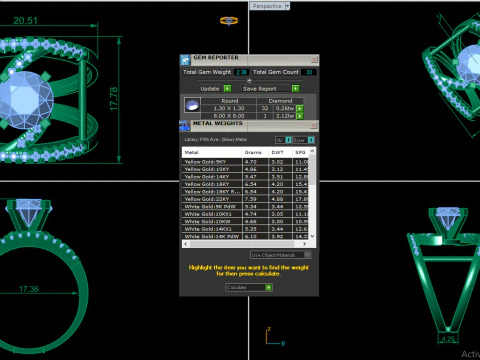Select the White Gold:10KW row
This screenshot has width=480, height=360.
pyautogui.click(x=245, y=222)
